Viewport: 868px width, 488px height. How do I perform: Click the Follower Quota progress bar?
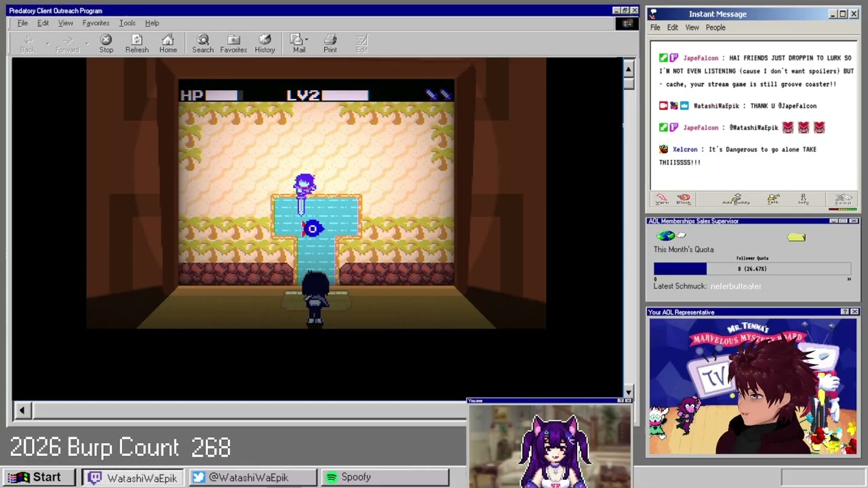click(x=752, y=269)
